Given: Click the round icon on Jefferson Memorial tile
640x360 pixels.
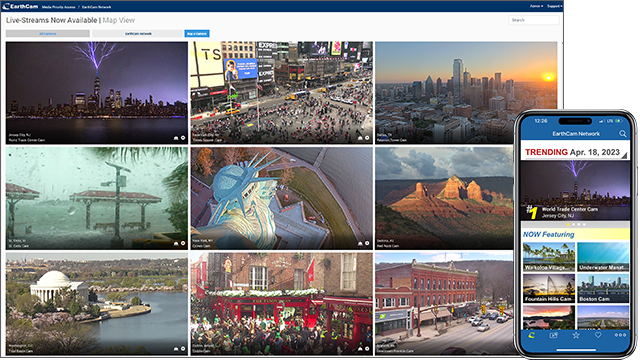Looking at the screenshot, I should point(183,349).
